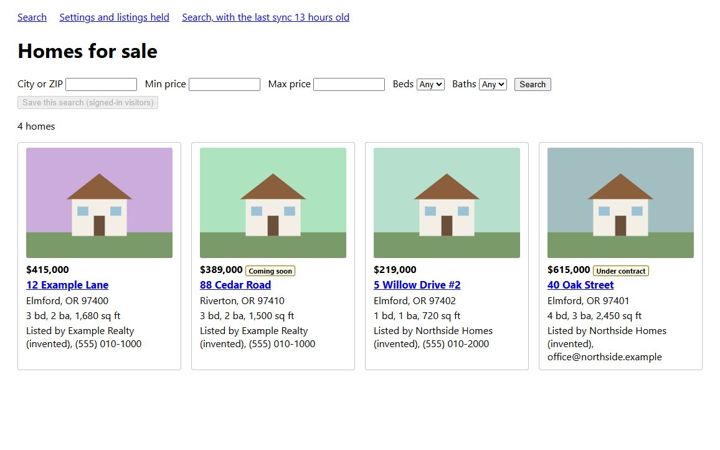
Task: Open the 88 Cedar Road listing link
Action: 235,285
